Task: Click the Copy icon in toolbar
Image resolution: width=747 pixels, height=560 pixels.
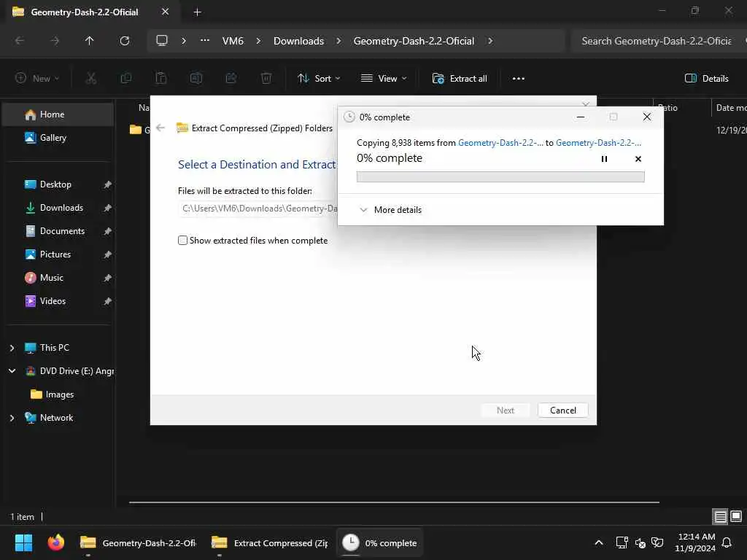Action: pos(126,79)
